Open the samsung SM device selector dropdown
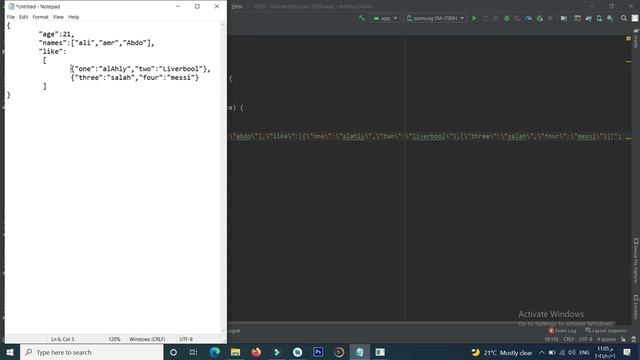This screenshot has width=640, height=360. click(x=435, y=18)
